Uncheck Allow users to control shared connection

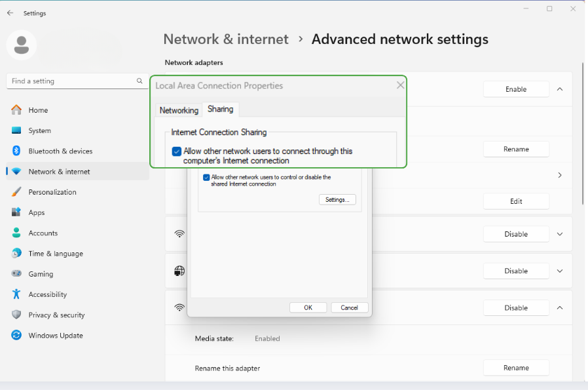coord(207,177)
